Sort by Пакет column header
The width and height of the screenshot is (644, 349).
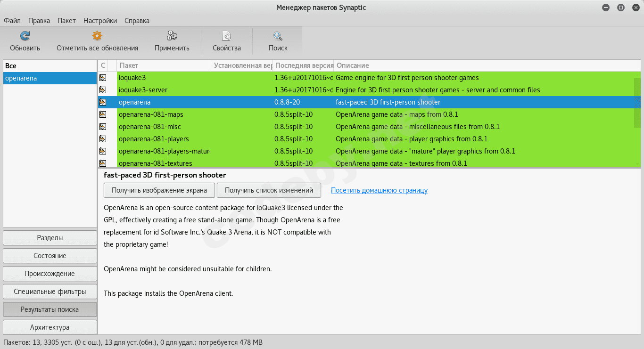click(164, 65)
